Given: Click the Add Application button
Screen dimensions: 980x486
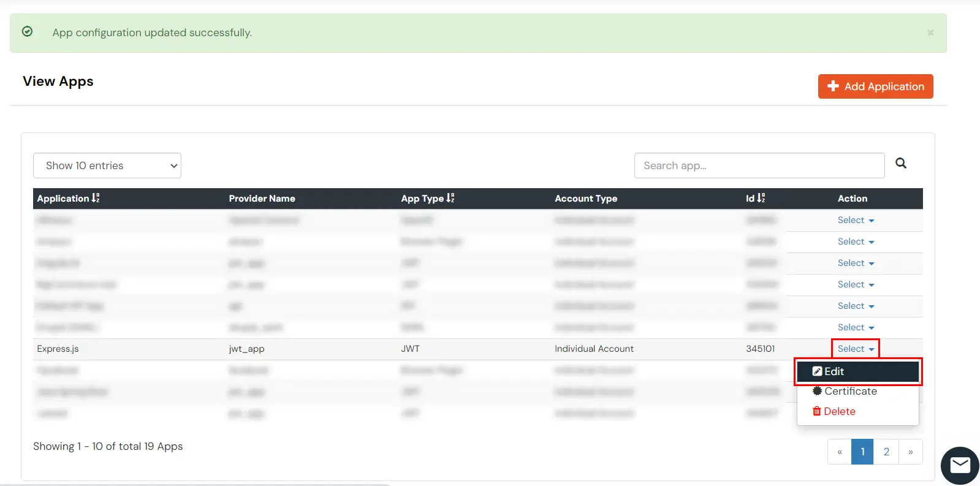Looking at the screenshot, I should coord(875,86).
